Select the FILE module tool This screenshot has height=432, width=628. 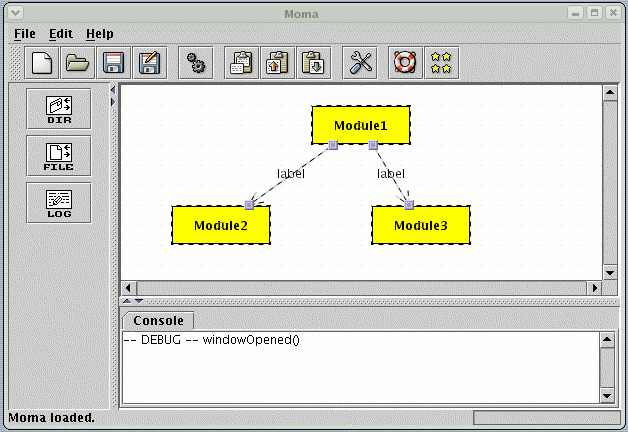(59, 155)
